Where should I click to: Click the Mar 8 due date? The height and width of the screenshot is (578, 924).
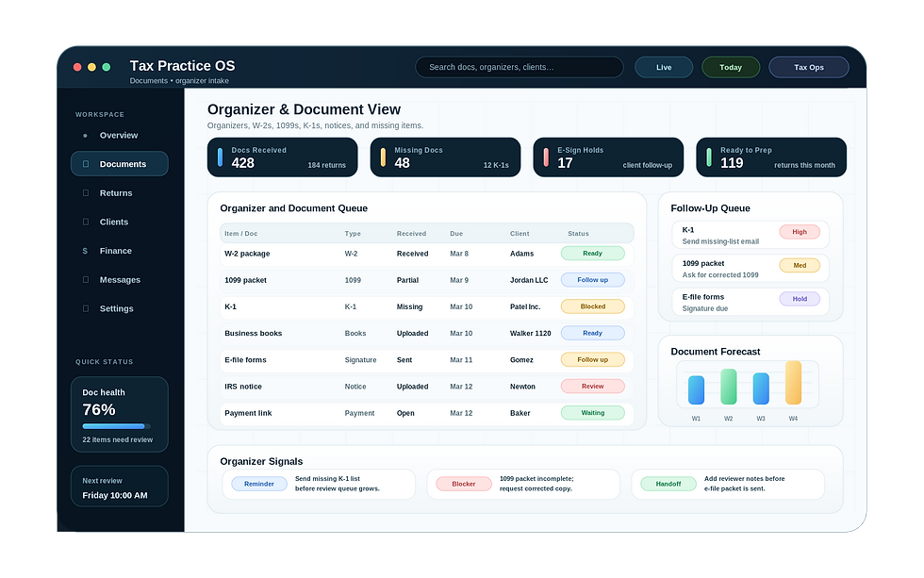tap(459, 254)
